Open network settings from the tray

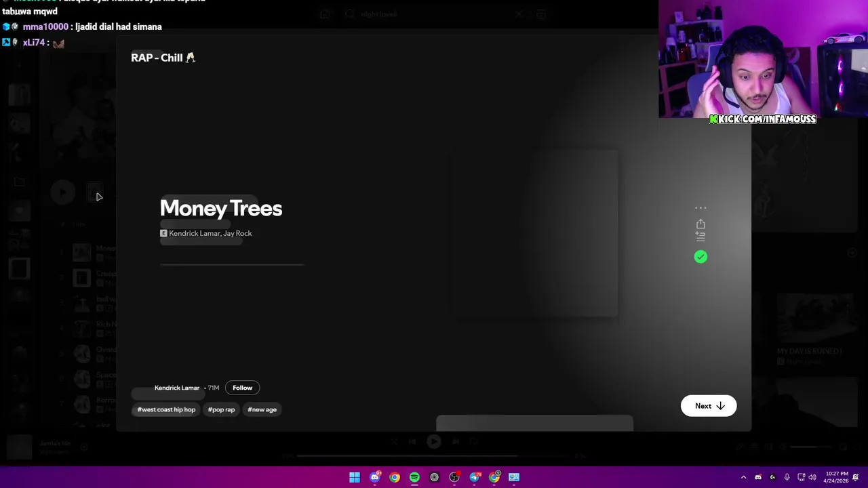(801, 477)
